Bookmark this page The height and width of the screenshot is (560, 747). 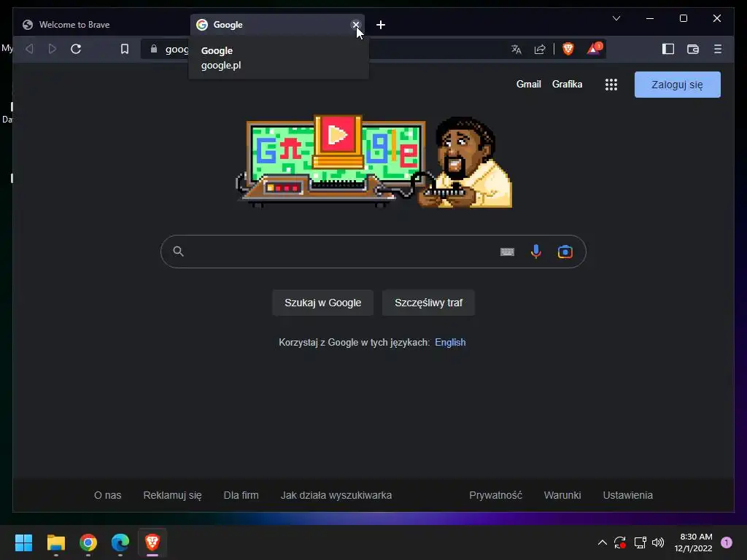coord(124,49)
